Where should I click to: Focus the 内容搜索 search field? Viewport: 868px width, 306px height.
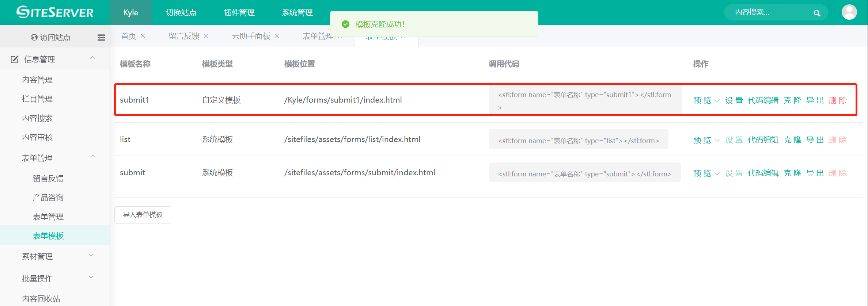coord(767,13)
